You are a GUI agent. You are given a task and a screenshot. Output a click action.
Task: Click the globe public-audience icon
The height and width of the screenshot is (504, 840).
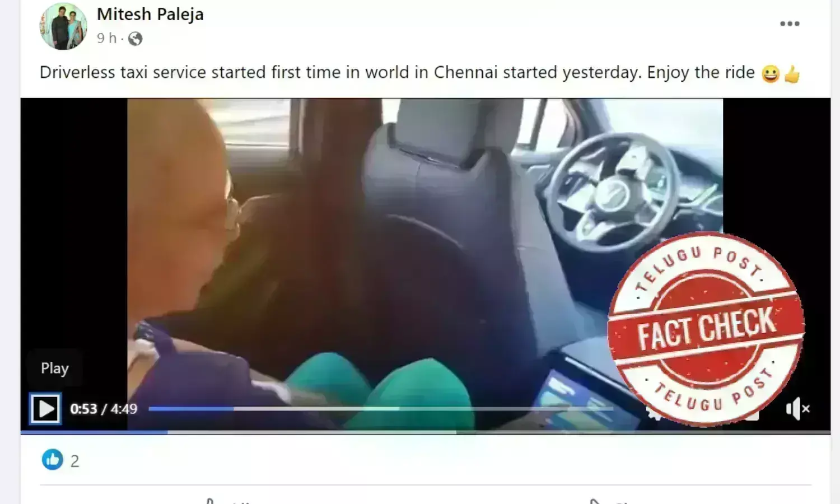(135, 39)
